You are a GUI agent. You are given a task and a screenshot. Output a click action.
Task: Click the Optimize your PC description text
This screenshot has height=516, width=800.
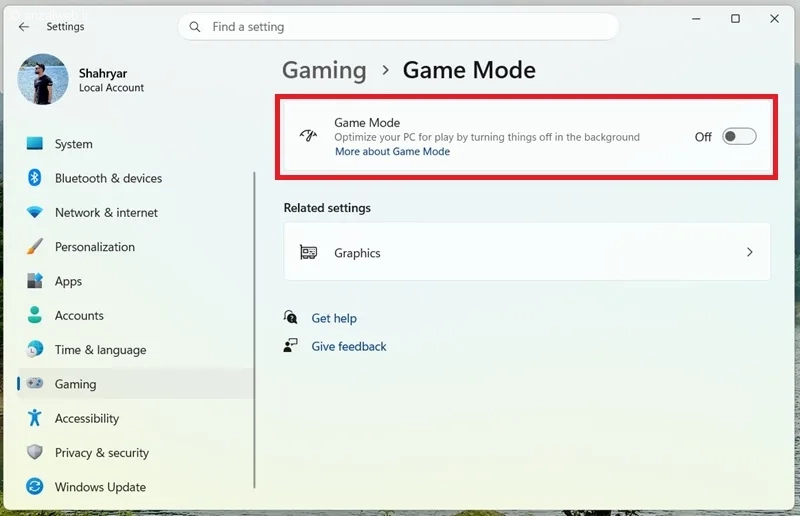[487, 137]
